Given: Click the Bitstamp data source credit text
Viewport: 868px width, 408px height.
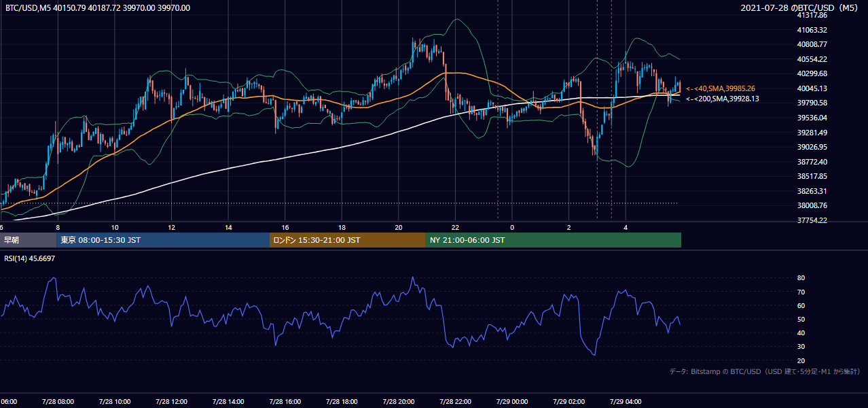Looking at the screenshot, I should 765,371.
